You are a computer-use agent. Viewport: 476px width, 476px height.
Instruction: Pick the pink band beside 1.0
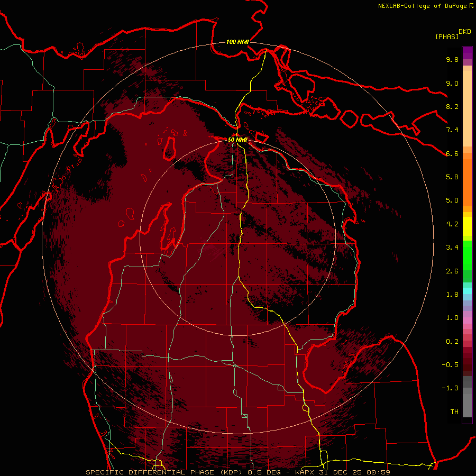click(467, 321)
